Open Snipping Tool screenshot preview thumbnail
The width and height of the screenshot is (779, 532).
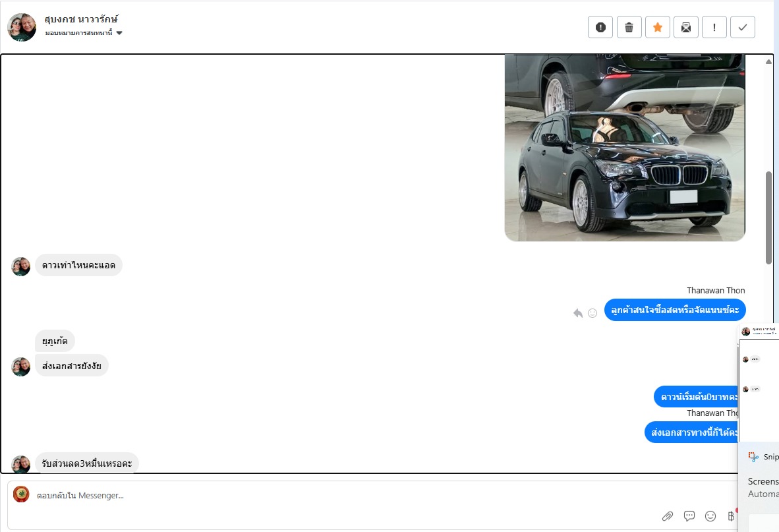(759, 382)
